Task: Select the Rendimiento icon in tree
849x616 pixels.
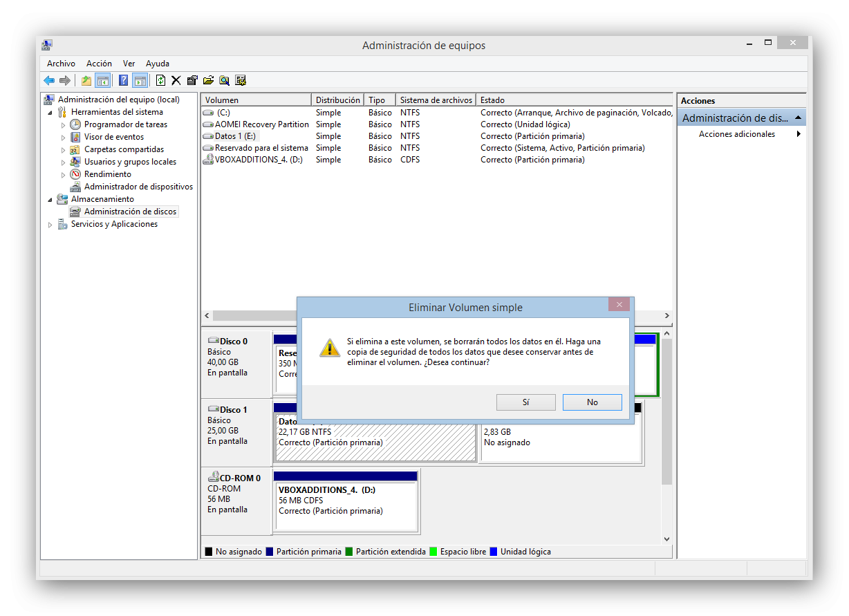Action: pos(75,174)
